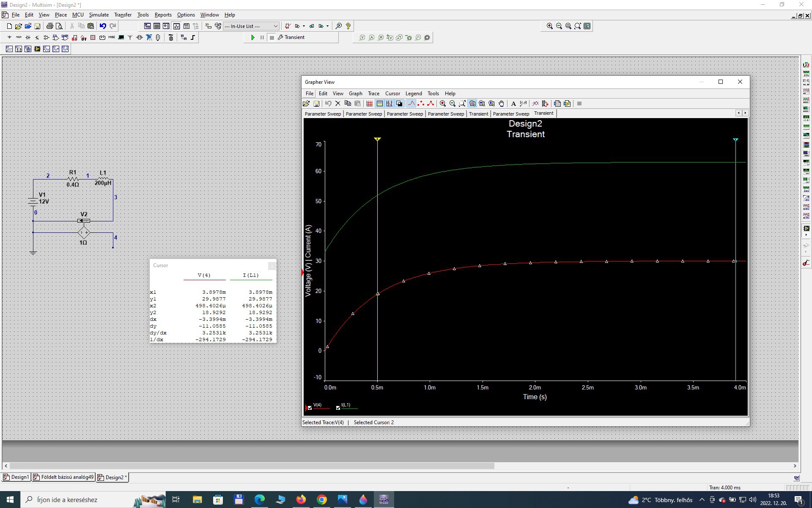Uncheck the I(L1) trace legend checkbox
This screenshot has height=508, width=812.
point(338,408)
